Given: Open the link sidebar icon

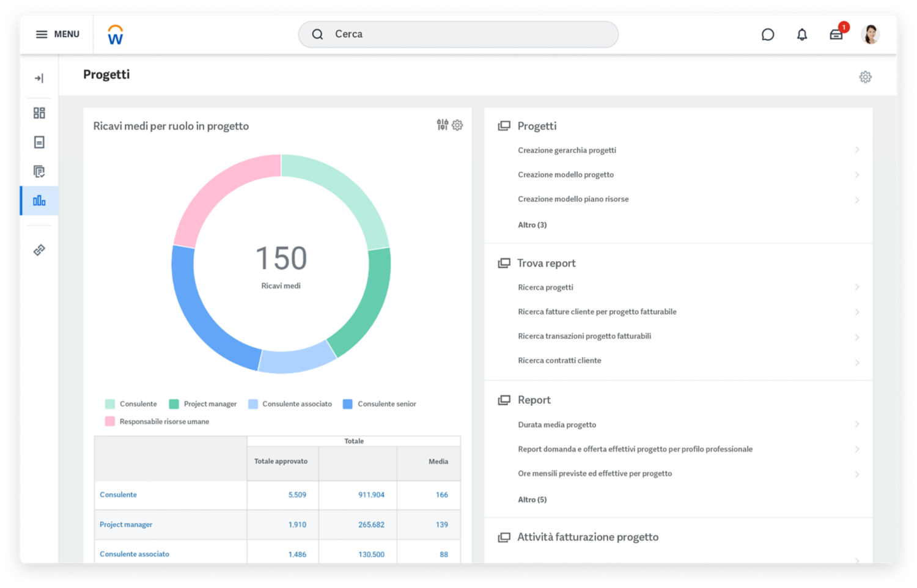Looking at the screenshot, I should pos(39,250).
